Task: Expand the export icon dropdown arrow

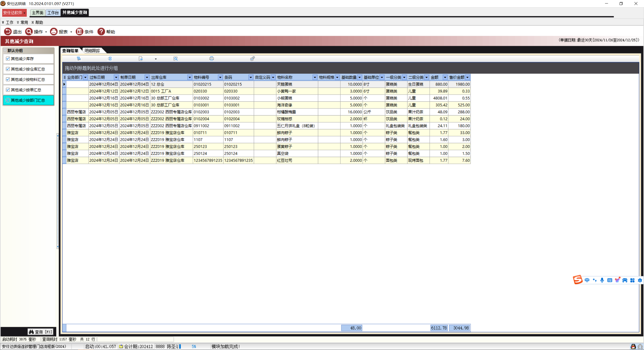Action: [156, 59]
